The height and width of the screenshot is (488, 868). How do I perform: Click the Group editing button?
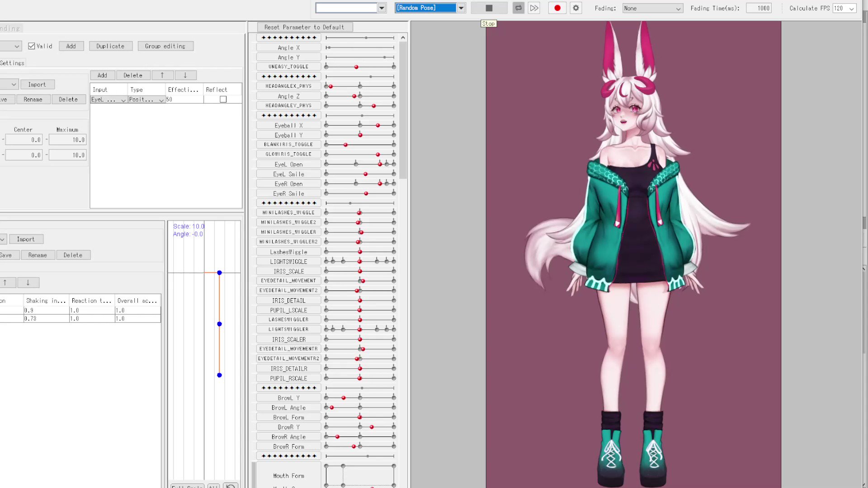click(165, 46)
